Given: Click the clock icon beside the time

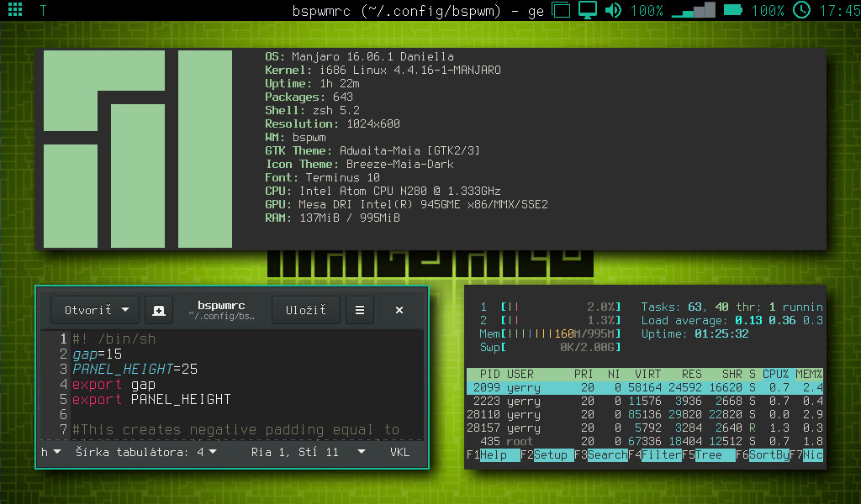Looking at the screenshot, I should [802, 11].
